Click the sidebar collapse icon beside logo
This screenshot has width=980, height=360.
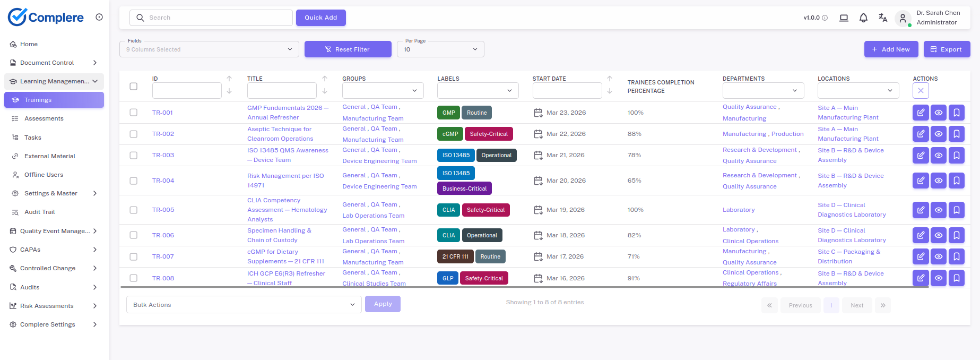(99, 17)
